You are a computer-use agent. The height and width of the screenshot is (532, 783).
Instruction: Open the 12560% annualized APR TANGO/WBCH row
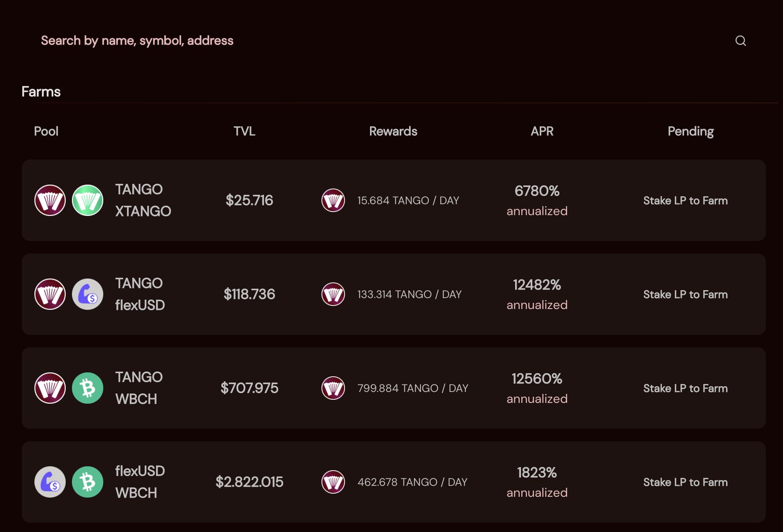394,388
